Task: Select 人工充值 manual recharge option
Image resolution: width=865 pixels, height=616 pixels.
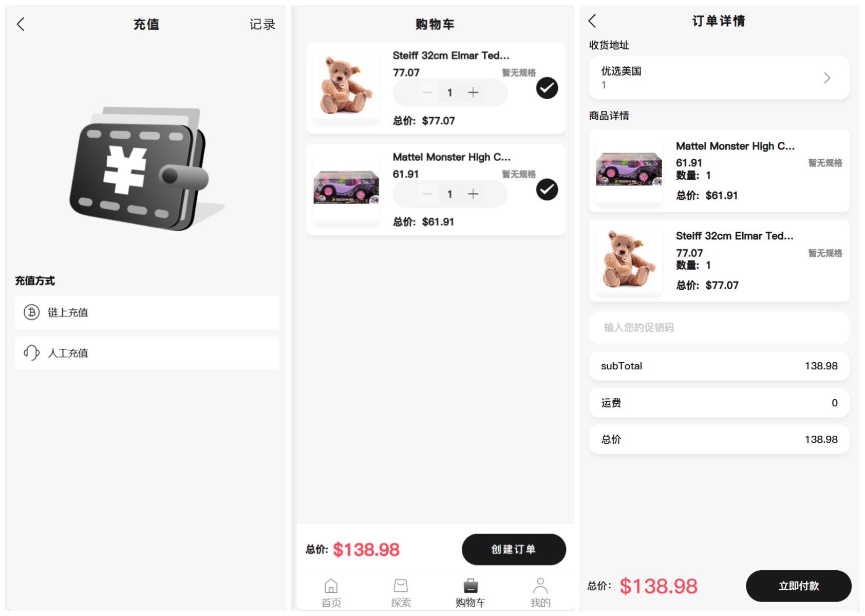Action: 147,353
